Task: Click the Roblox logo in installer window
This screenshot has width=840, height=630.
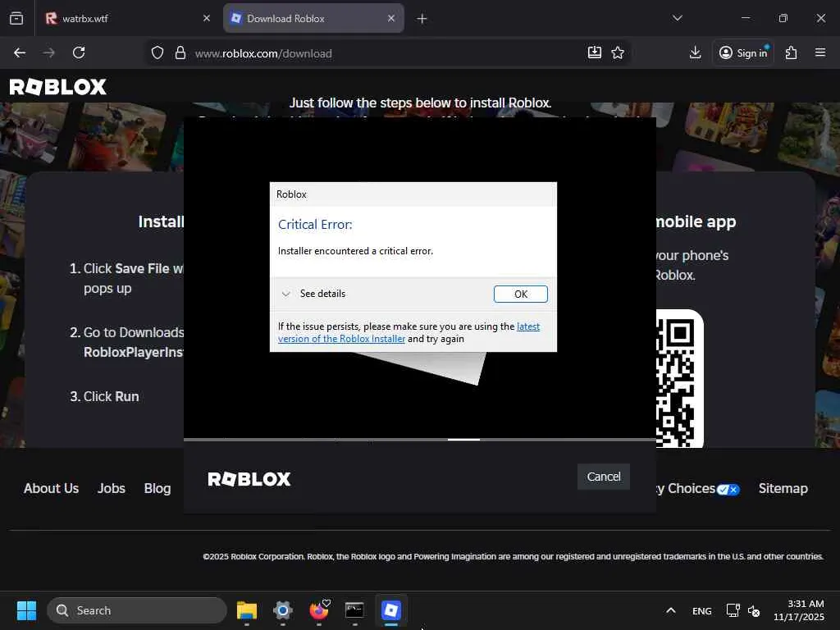Action: point(249,479)
